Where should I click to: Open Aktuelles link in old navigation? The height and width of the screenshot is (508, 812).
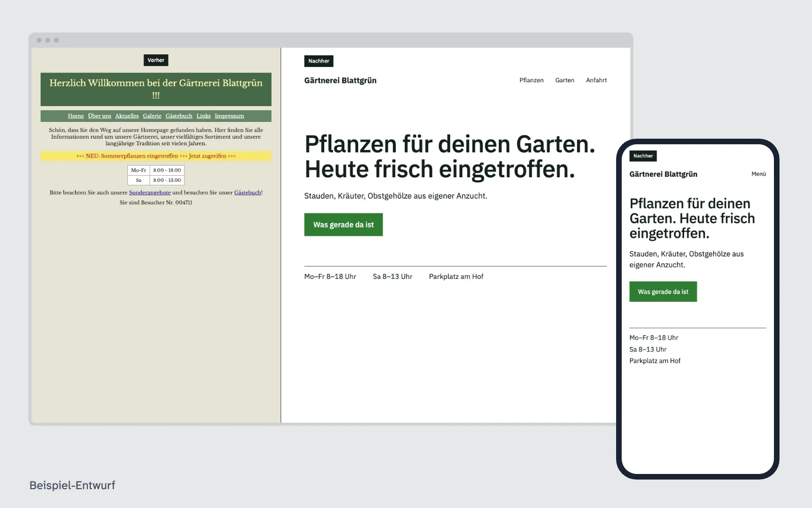tap(127, 116)
